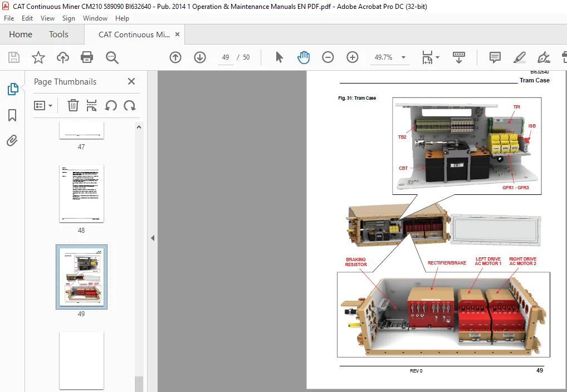Click the thumbnail panel scrollbar thumb
This screenshot has width=567, height=392.
tap(139, 384)
